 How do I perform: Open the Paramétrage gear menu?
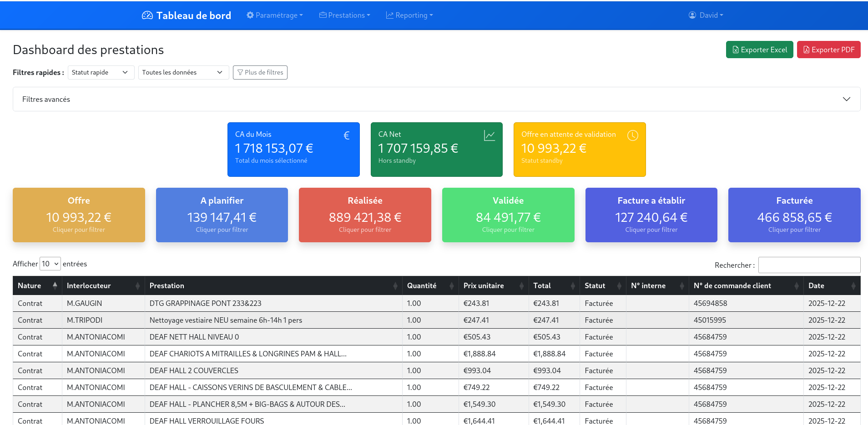point(275,15)
